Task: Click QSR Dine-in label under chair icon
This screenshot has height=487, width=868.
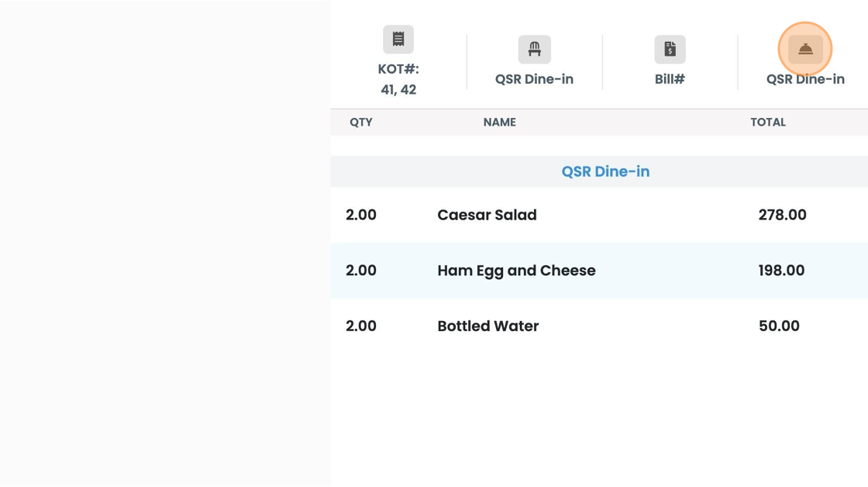Action: click(x=534, y=79)
